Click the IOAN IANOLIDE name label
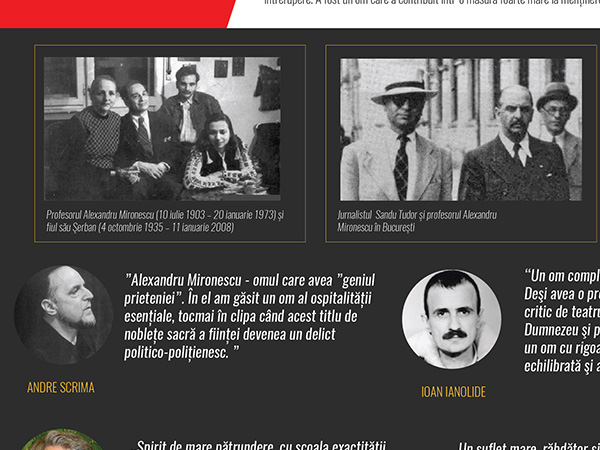The image size is (600, 450). [453, 392]
